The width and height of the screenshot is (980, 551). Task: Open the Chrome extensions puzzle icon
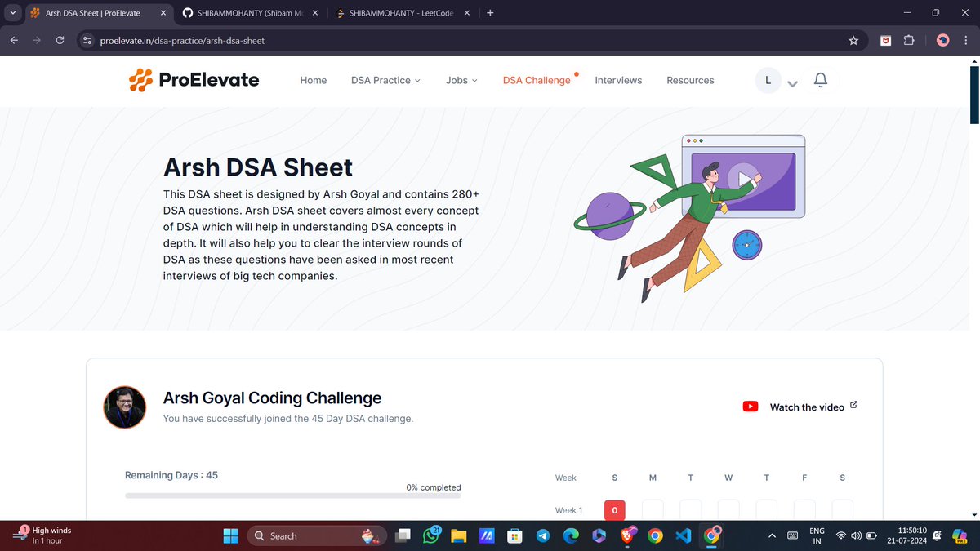pyautogui.click(x=909, y=40)
